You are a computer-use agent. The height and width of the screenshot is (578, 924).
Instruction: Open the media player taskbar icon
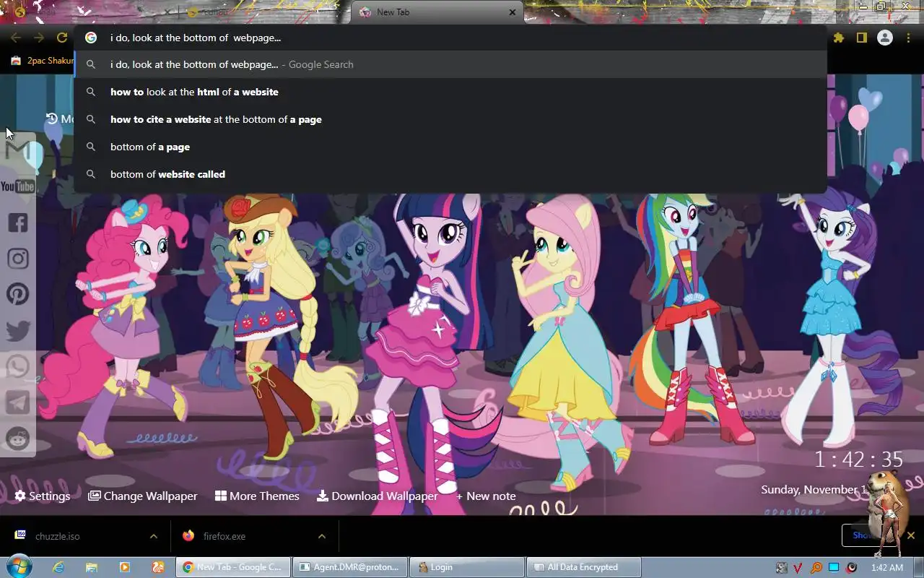tap(124, 567)
